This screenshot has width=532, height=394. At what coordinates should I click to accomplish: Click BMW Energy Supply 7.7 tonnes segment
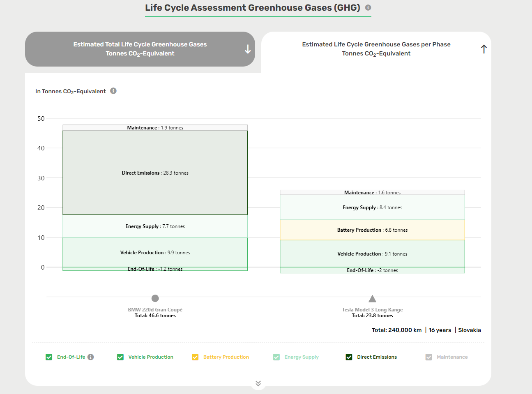(x=155, y=226)
